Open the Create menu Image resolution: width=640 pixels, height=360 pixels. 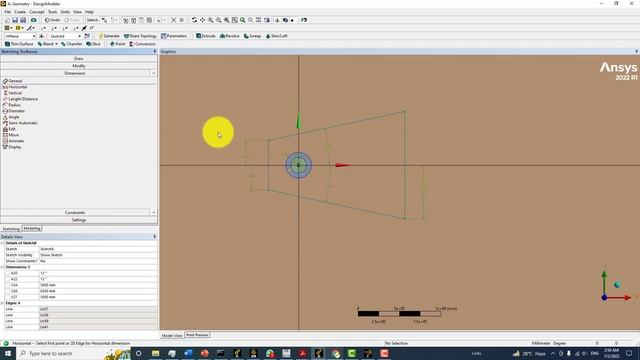coord(20,12)
